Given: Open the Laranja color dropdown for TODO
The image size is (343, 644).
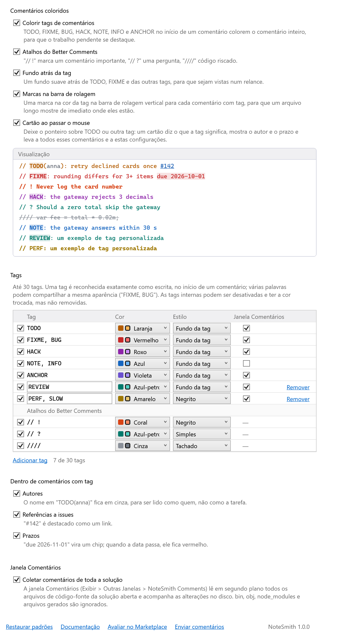Looking at the screenshot, I should click(142, 328).
